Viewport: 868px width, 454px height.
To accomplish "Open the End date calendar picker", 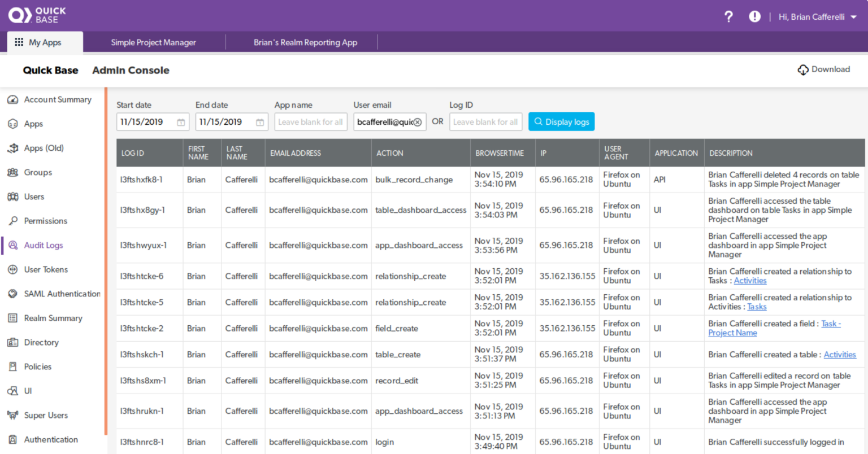I will coord(259,121).
